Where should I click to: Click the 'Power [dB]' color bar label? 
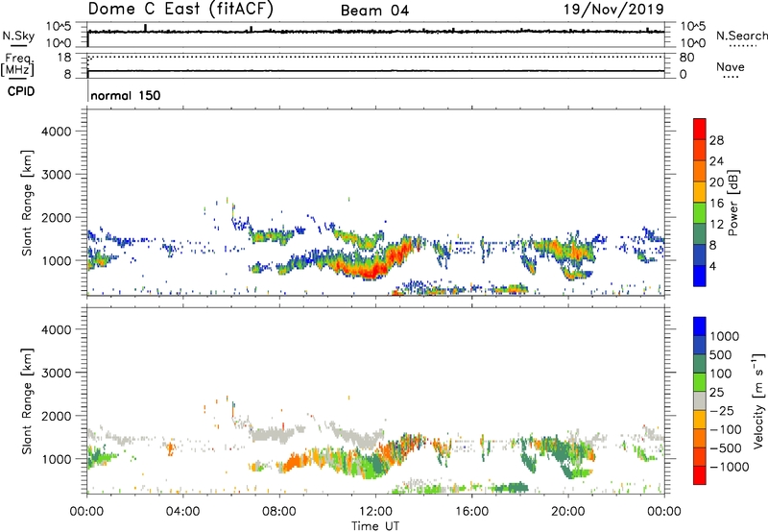[732, 203]
